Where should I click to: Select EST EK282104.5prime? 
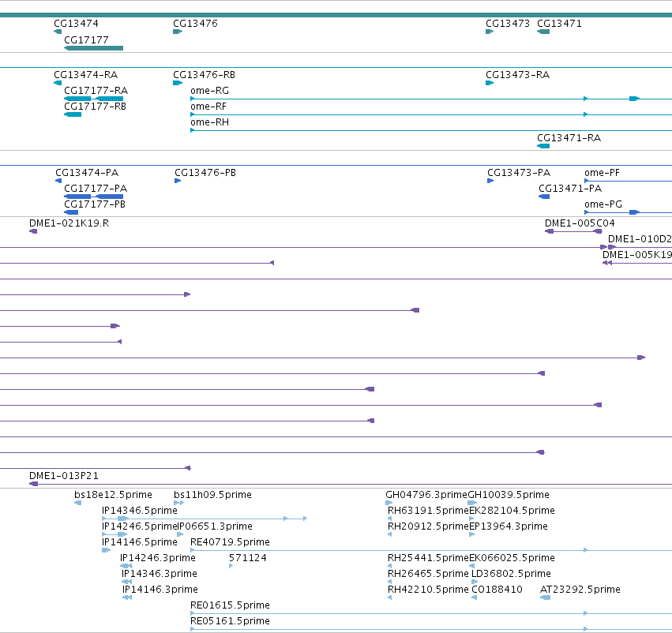pos(512,511)
